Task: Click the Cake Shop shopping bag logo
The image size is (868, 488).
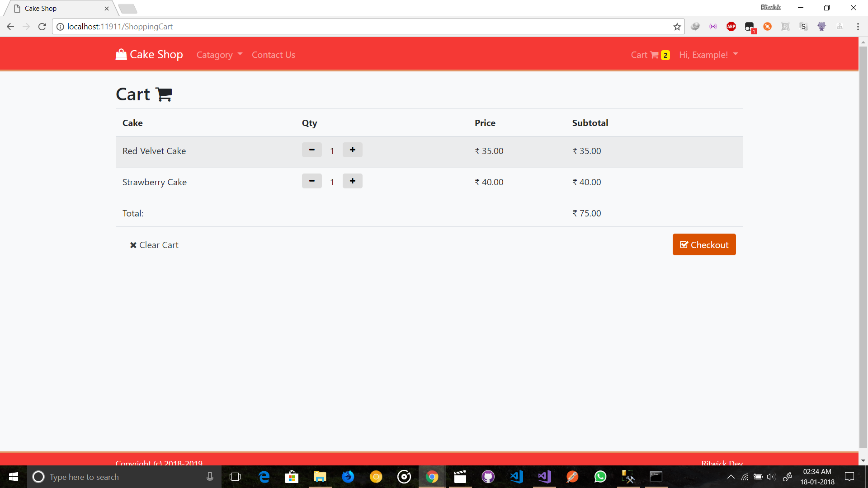Action: click(121, 55)
